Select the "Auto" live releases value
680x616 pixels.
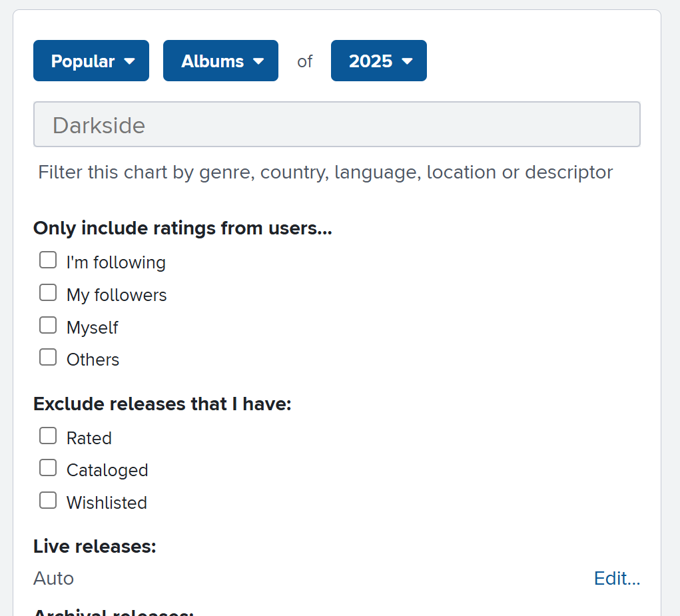[x=54, y=578]
